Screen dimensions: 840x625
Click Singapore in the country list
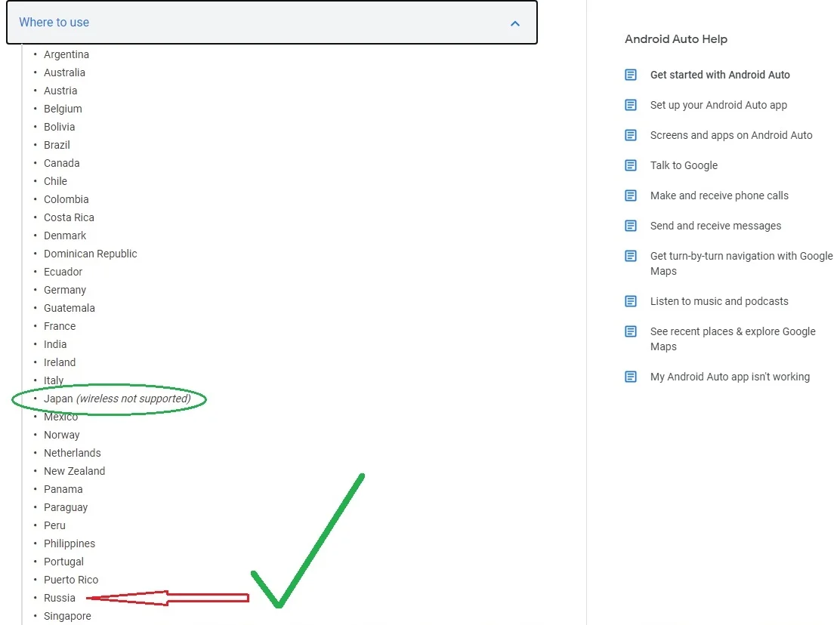tap(67, 617)
